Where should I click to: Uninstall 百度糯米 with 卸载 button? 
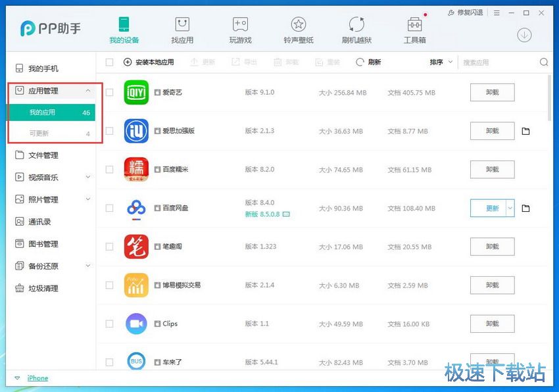(493, 170)
